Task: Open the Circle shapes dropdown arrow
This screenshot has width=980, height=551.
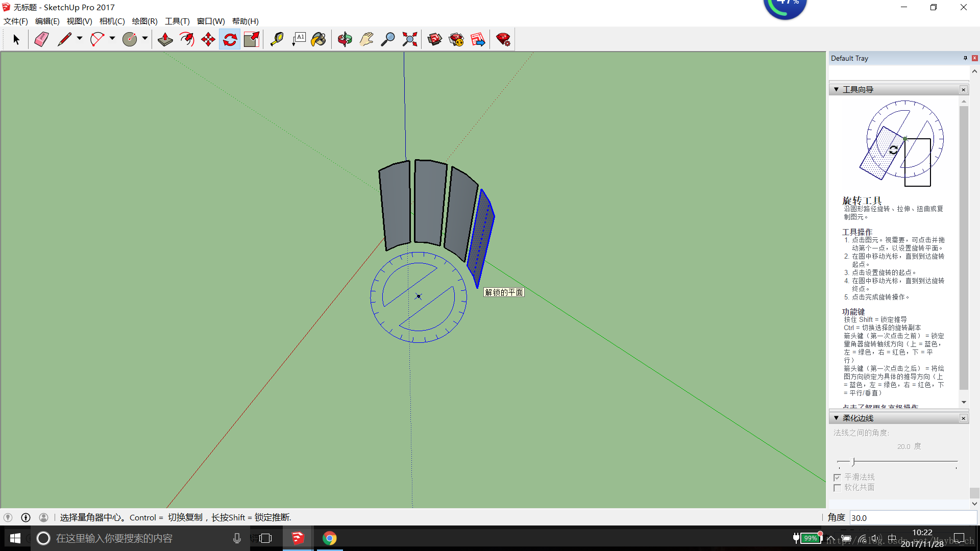Action: (145, 38)
